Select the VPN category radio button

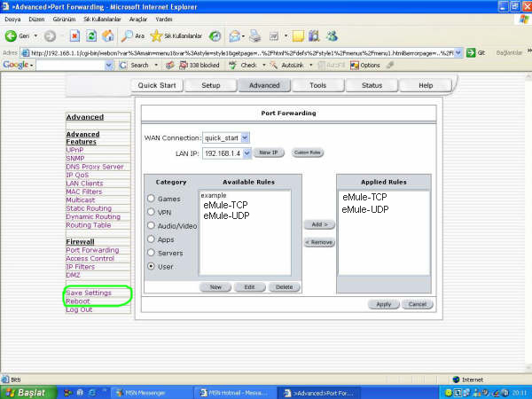coord(151,212)
